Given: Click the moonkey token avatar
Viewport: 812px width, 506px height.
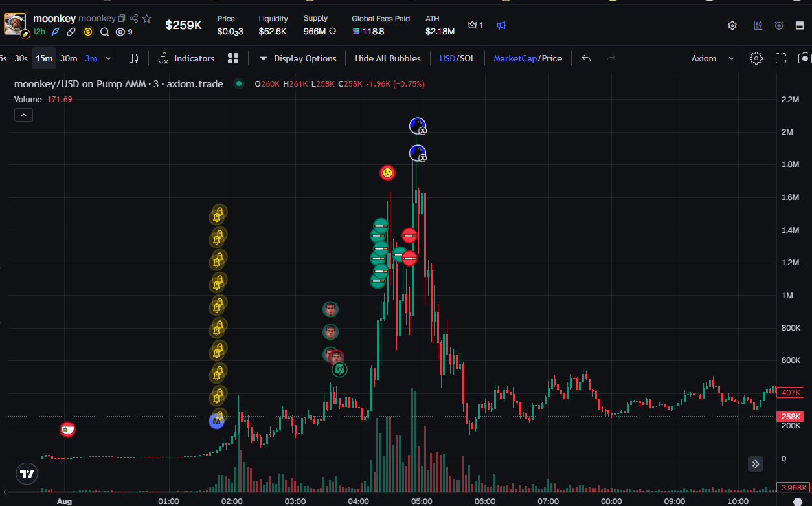Looking at the screenshot, I should click(15, 24).
